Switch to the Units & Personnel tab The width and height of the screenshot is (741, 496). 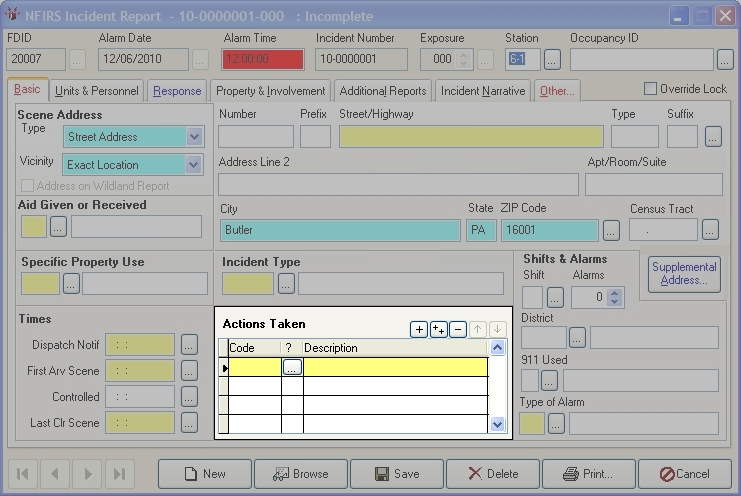point(96,91)
